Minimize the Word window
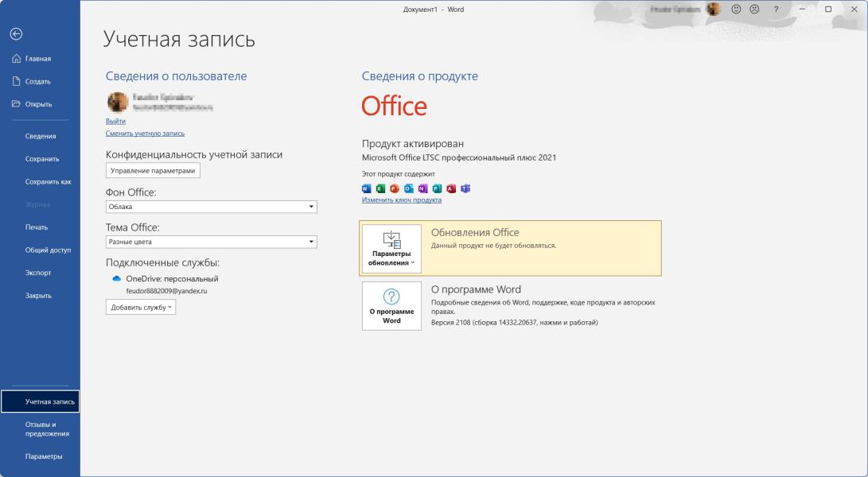 [x=803, y=10]
